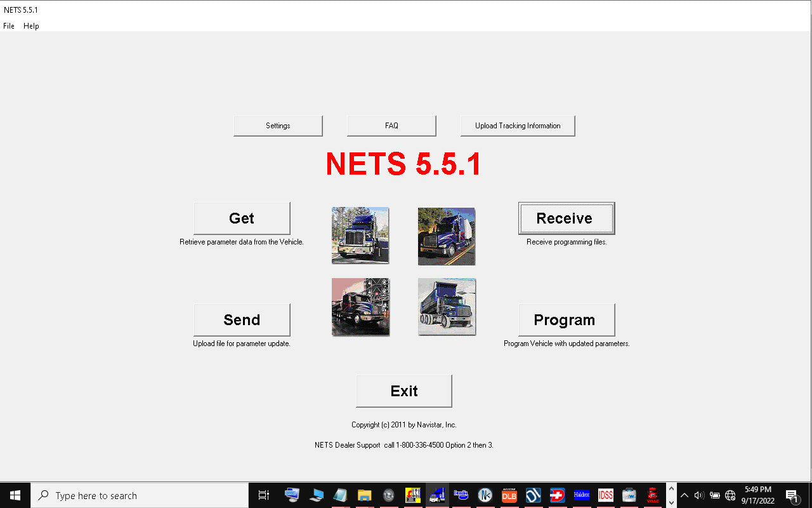Click "Retrieve parameter data from the Vehicle." text
Viewport: 812px width, 508px height.
pos(242,242)
